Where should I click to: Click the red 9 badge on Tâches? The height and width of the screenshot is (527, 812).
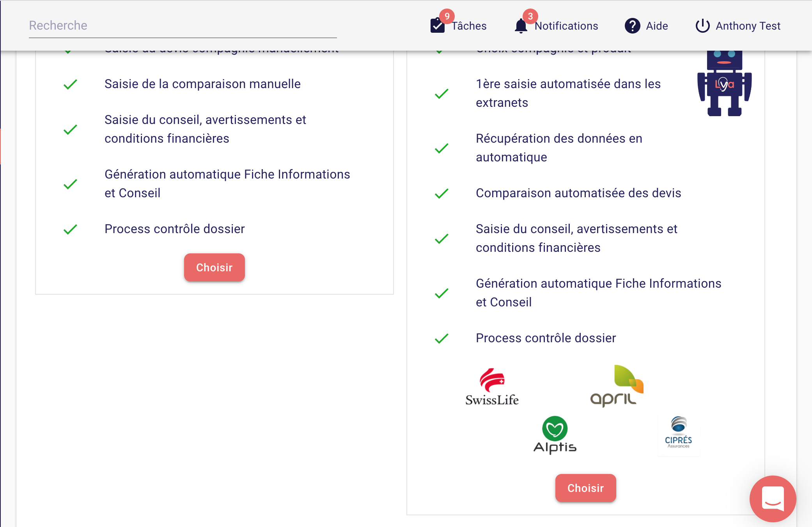[x=447, y=16]
